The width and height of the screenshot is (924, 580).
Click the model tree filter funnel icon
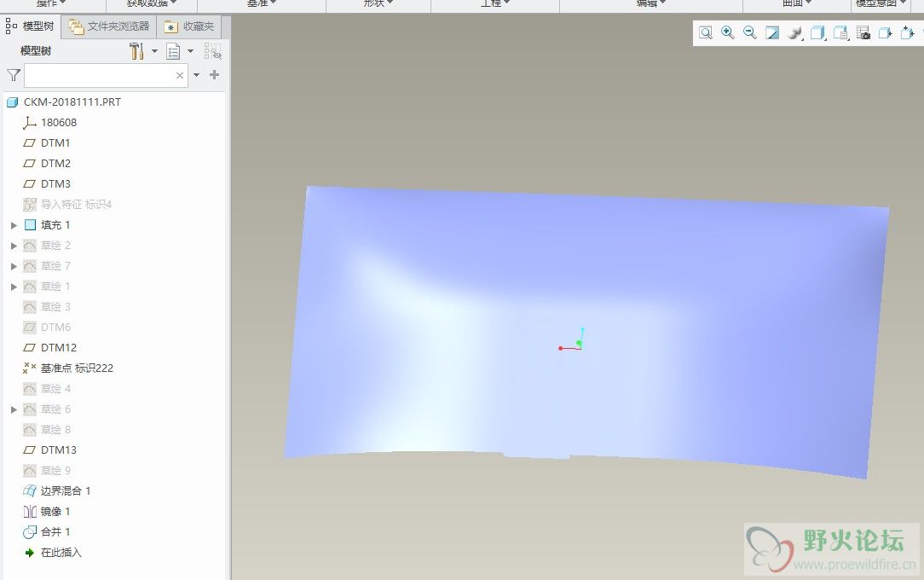(14, 75)
